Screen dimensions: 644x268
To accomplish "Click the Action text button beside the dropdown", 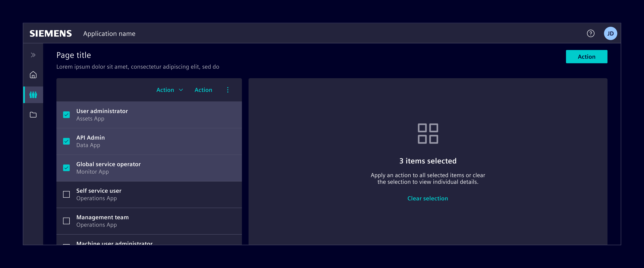I will 203,90.
